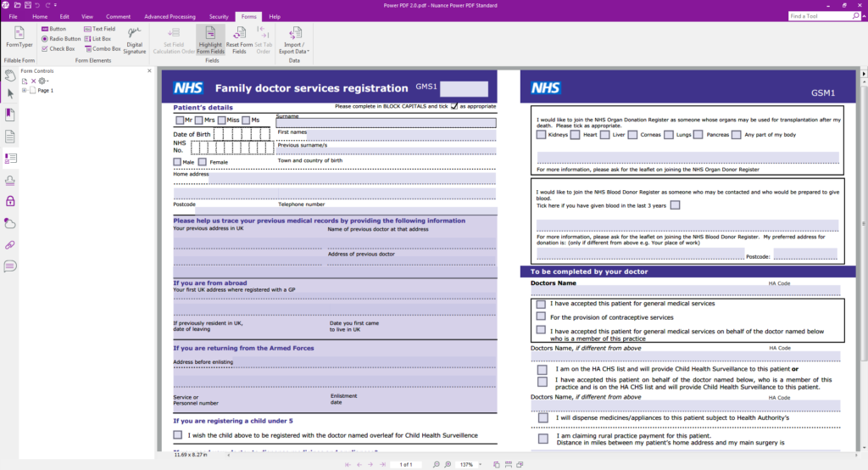This screenshot has width=868, height=470.
Task: Insert a Radio Button form element
Action: (61, 39)
